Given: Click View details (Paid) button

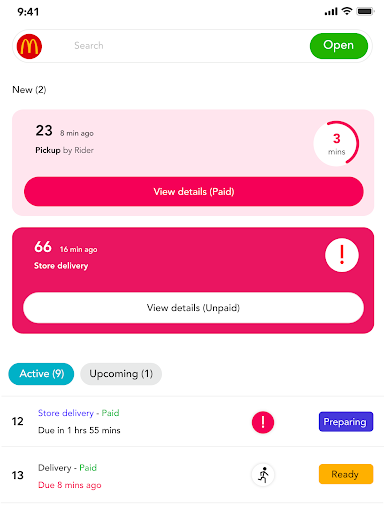Looking at the screenshot, I should (x=194, y=192).
